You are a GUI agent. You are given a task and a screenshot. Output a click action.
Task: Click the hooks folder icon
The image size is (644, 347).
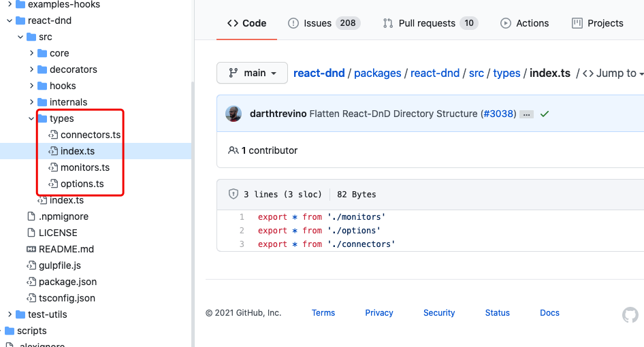point(42,86)
